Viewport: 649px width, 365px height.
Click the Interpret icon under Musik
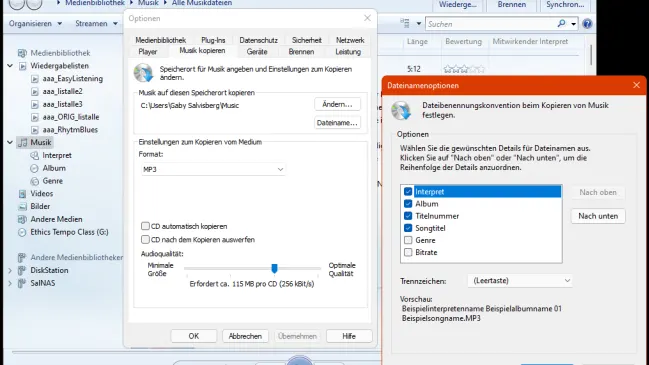pyautogui.click(x=35, y=156)
